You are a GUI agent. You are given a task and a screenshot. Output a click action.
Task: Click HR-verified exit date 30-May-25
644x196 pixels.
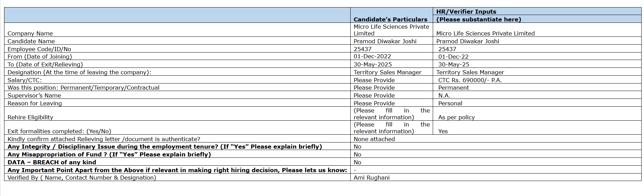click(454, 64)
